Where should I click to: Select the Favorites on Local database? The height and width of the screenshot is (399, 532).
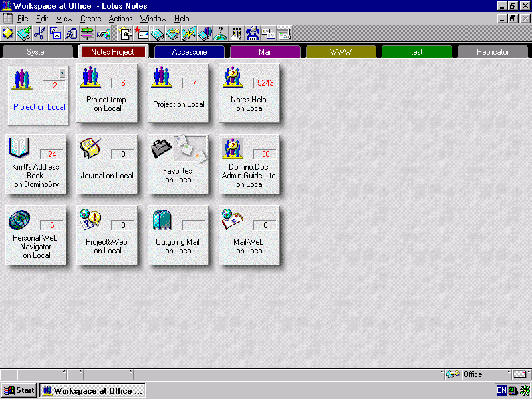[x=178, y=164]
